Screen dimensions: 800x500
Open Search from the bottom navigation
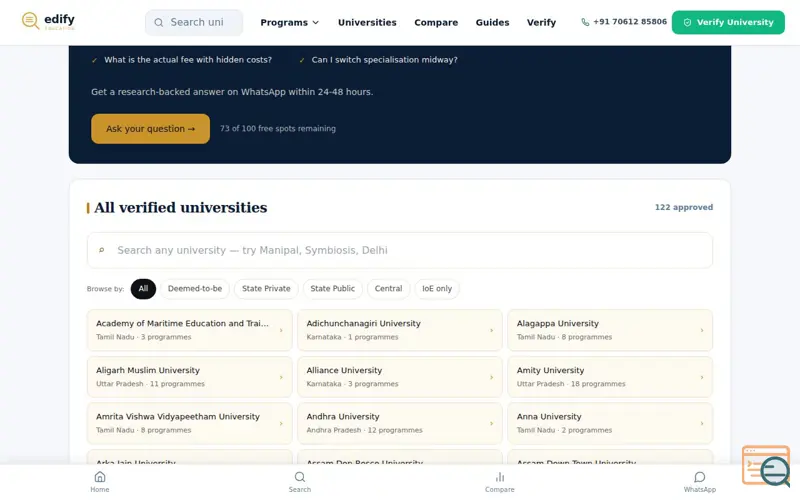[300, 482]
